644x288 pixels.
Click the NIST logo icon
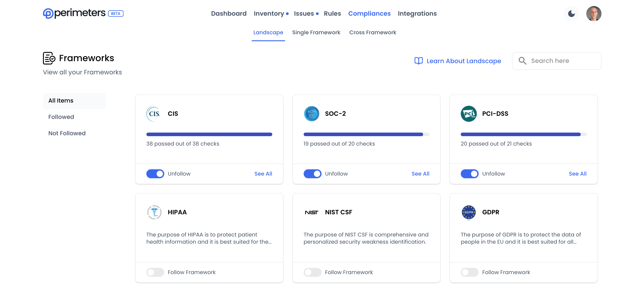(311, 212)
